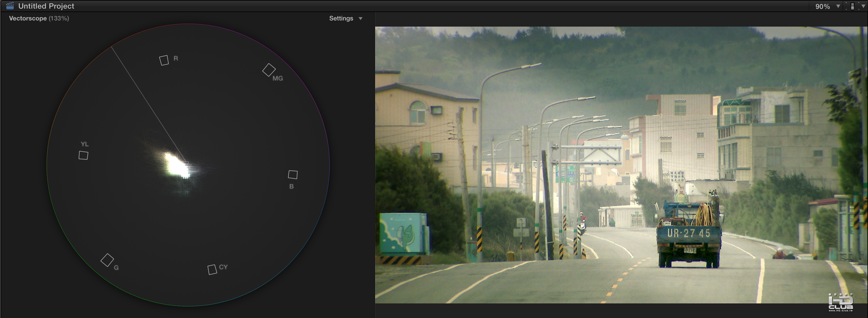Click the teal painted box in viewer
Image resolution: width=868 pixels, height=318 pixels.
point(403,234)
